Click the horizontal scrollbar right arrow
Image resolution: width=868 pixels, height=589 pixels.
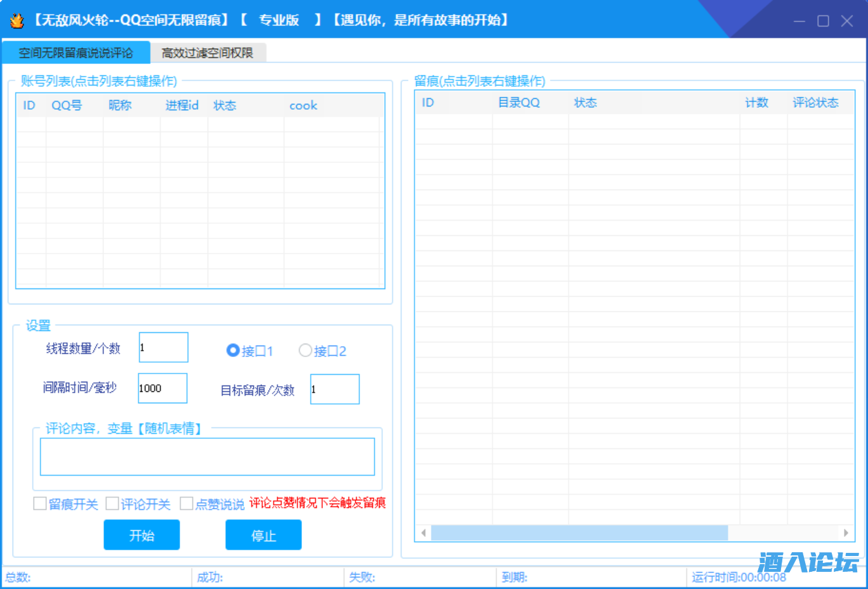[846, 533]
